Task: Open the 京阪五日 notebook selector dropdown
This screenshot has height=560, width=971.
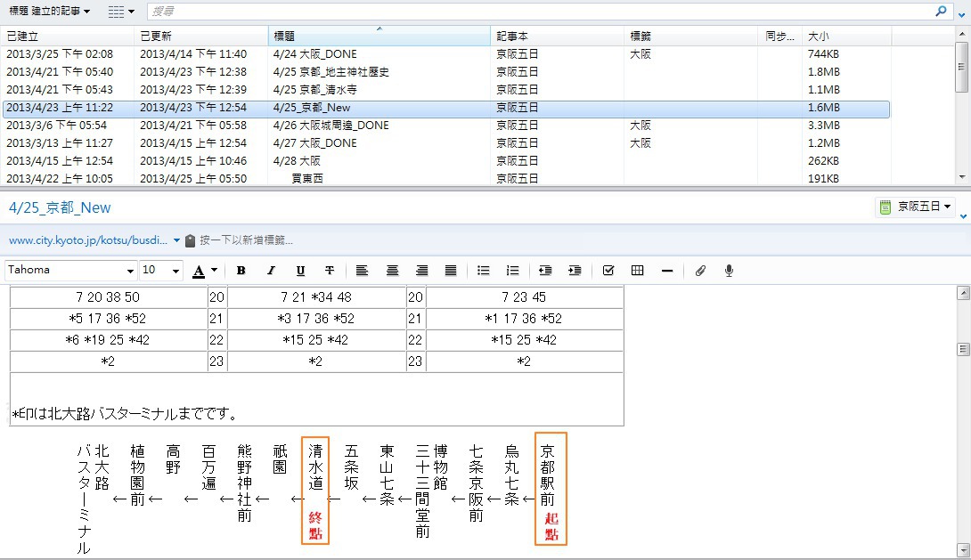Action: [915, 207]
